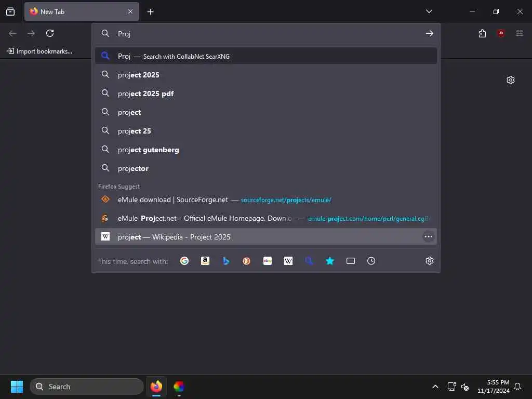Image resolution: width=532 pixels, height=399 pixels.
Task: Open the Extensions puzzle icon
Action: [x=482, y=33]
